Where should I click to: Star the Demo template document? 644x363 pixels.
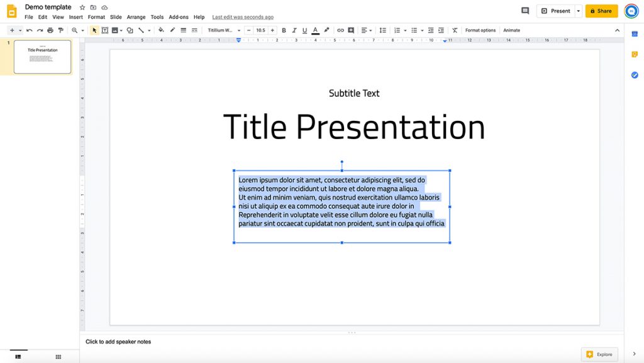82,8
